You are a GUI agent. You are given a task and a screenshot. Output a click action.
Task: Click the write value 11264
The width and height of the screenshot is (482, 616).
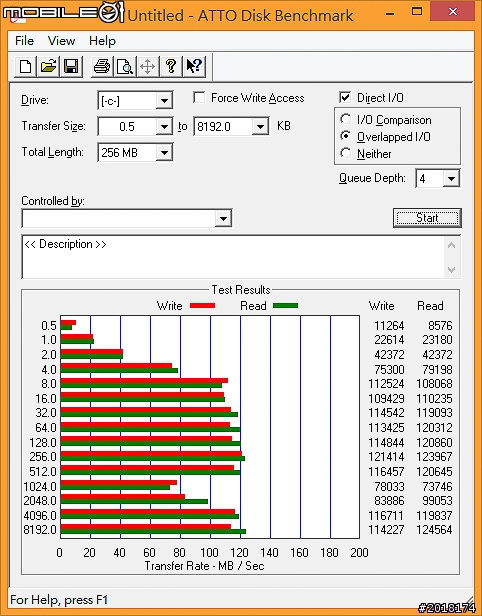tap(389, 326)
